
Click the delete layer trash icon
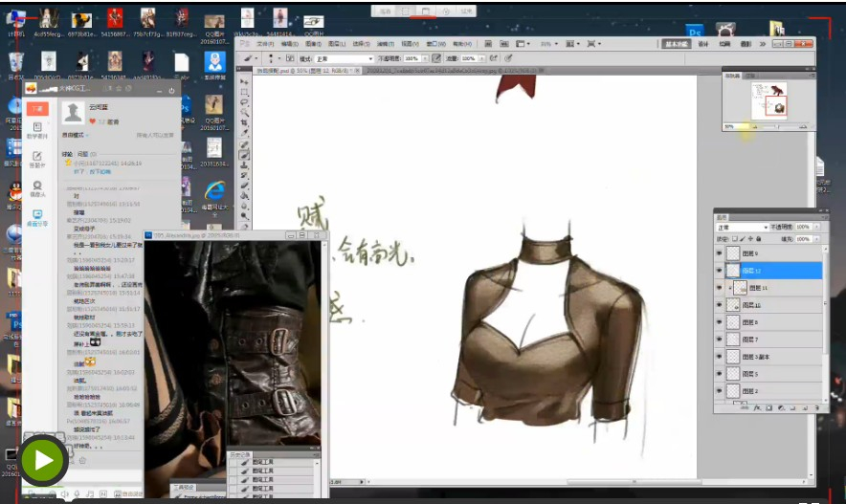(x=816, y=408)
